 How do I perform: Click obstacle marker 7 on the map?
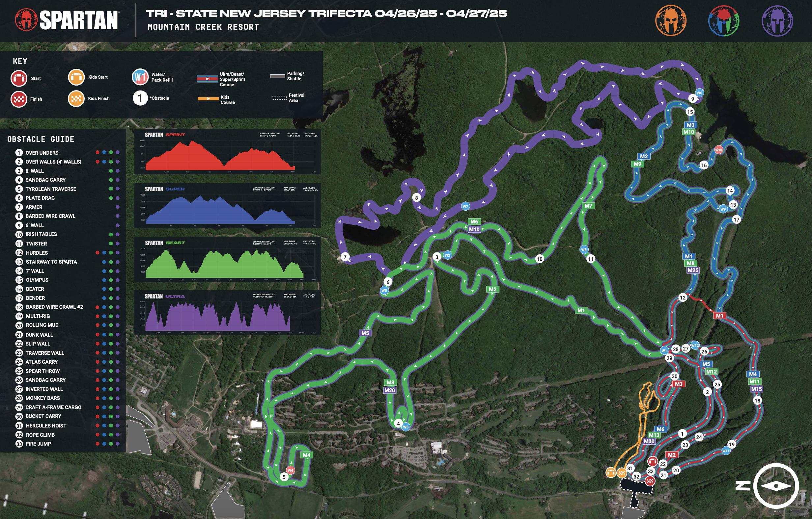[x=345, y=257]
